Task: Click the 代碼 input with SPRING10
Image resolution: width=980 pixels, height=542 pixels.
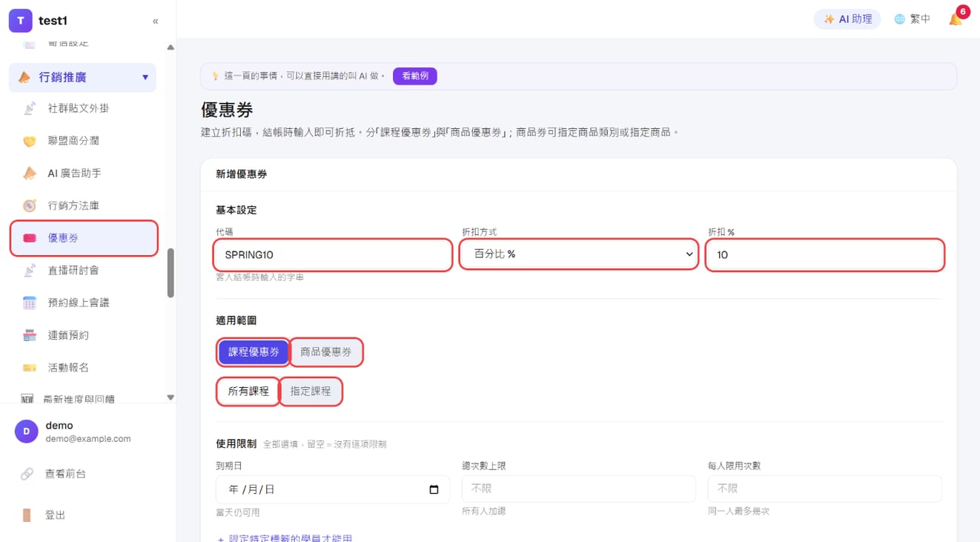Action: pyautogui.click(x=333, y=254)
